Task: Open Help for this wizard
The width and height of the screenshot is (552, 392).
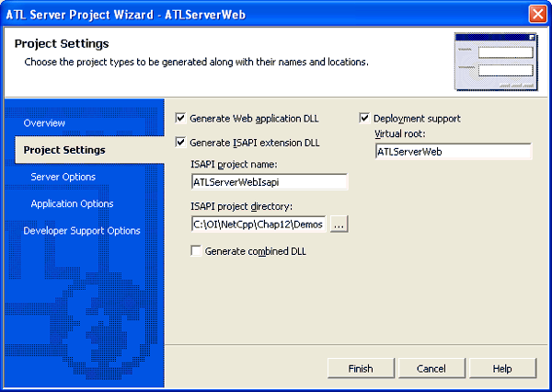Action: [x=501, y=368]
